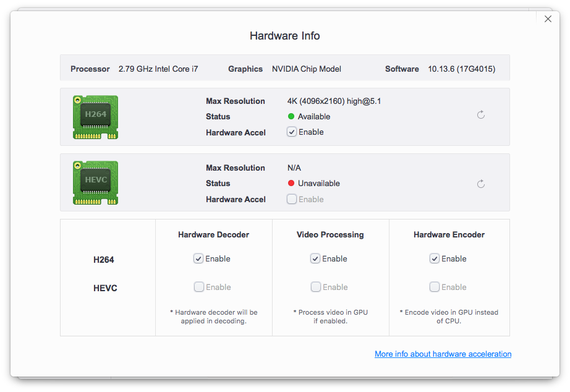Click the Processor label
This screenshot has height=392, width=570.
(x=90, y=69)
